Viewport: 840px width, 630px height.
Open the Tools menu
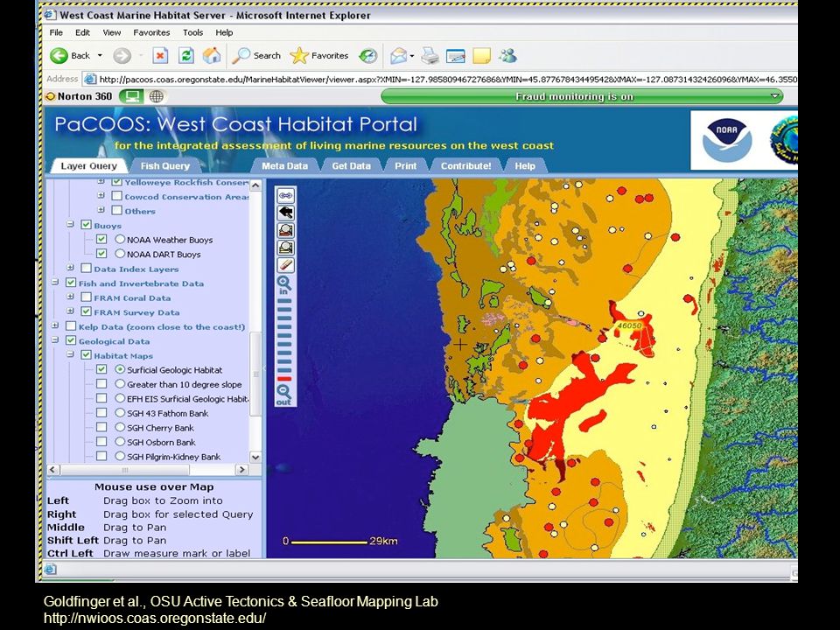[x=192, y=32]
